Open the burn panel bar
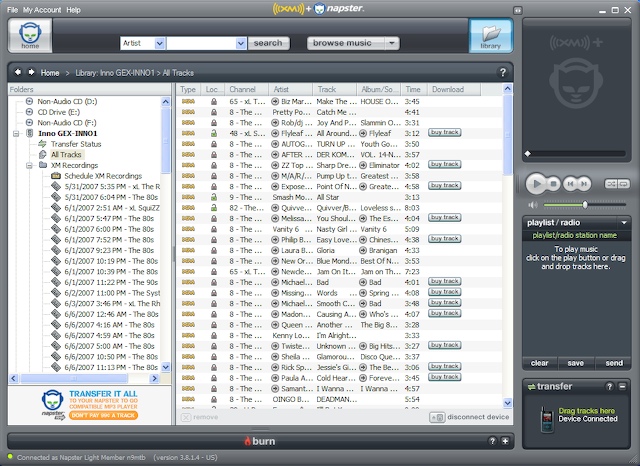The image size is (640, 466). coord(260,441)
